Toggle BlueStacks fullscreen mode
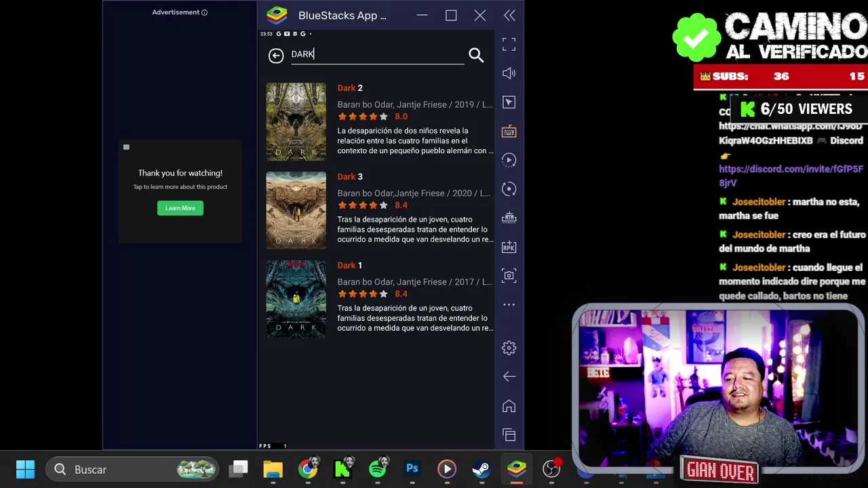This screenshot has width=868, height=488. (x=509, y=44)
